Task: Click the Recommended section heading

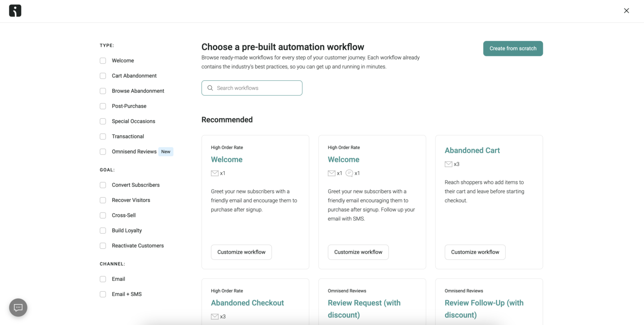Action: (x=227, y=120)
